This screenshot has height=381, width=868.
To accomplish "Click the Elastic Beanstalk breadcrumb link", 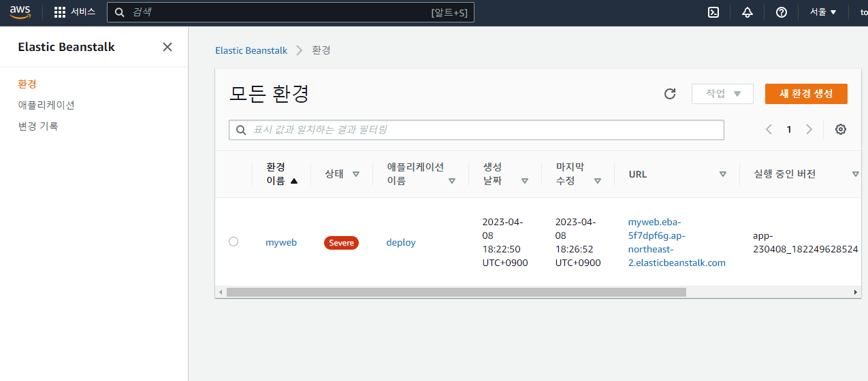I will (251, 50).
